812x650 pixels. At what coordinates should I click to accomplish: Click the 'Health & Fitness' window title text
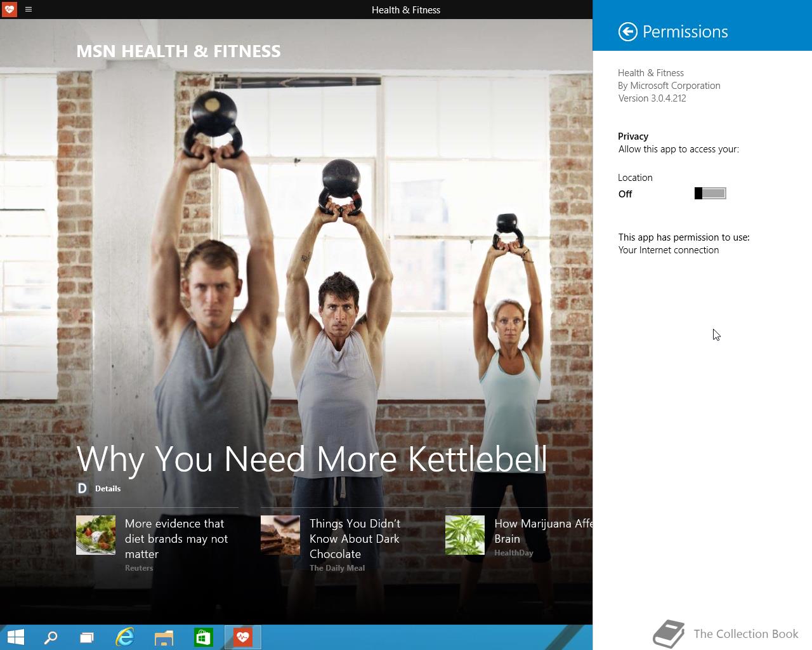coord(406,10)
